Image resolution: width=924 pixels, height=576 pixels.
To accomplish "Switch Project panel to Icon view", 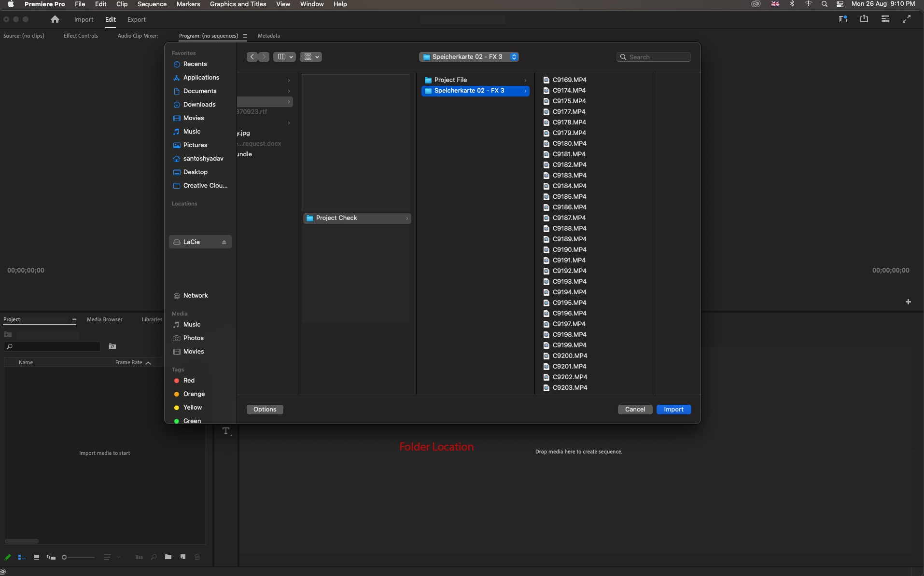I will (37, 557).
